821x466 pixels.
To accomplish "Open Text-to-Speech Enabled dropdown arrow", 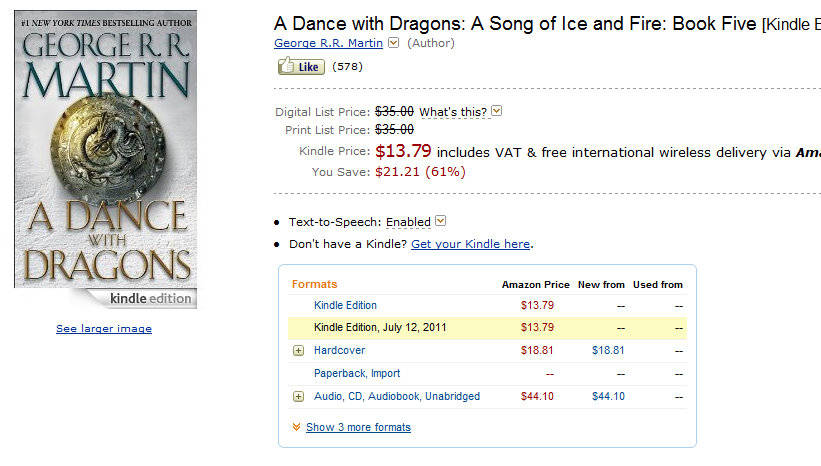I will coord(441,221).
